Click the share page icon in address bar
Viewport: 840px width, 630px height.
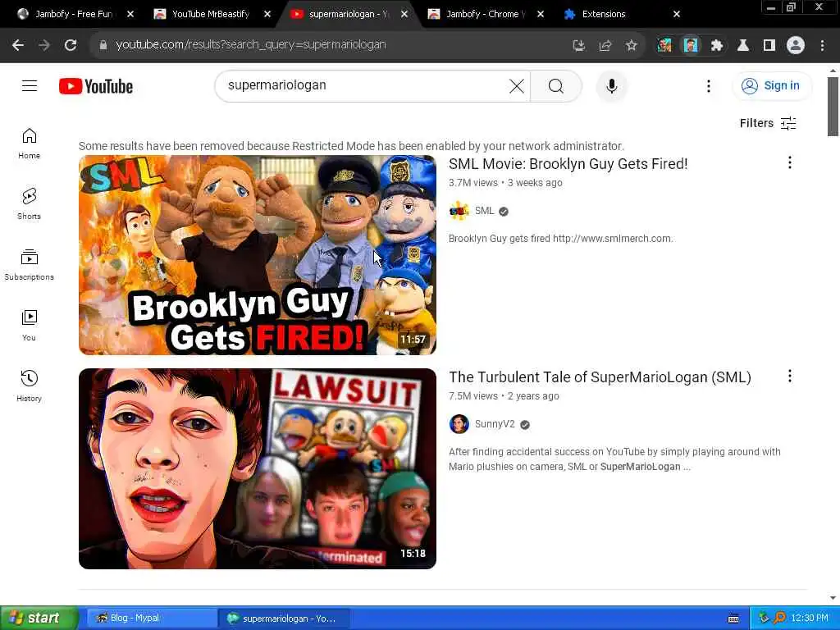pos(605,46)
